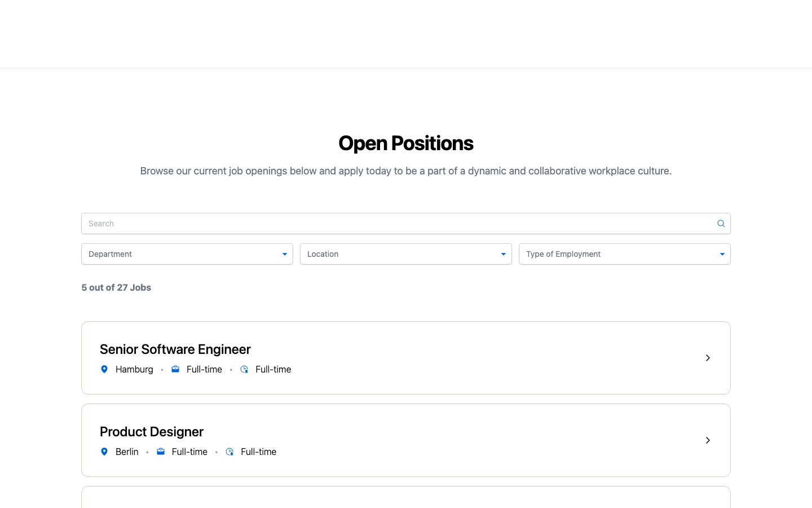
Task: Click the briefcase icon in the Product Designer row
Action: [x=161, y=452]
